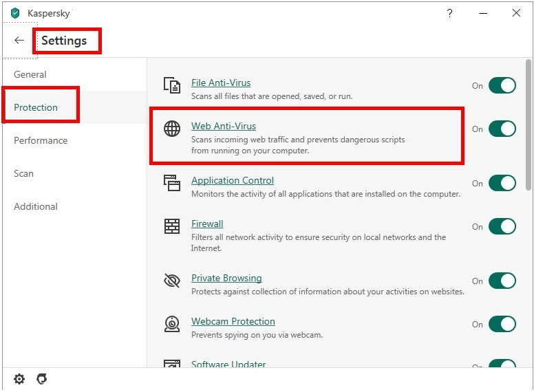Switch off Private Browsing toggle
Viewport: 534px width, 392px height.
(x=502, y=281)
